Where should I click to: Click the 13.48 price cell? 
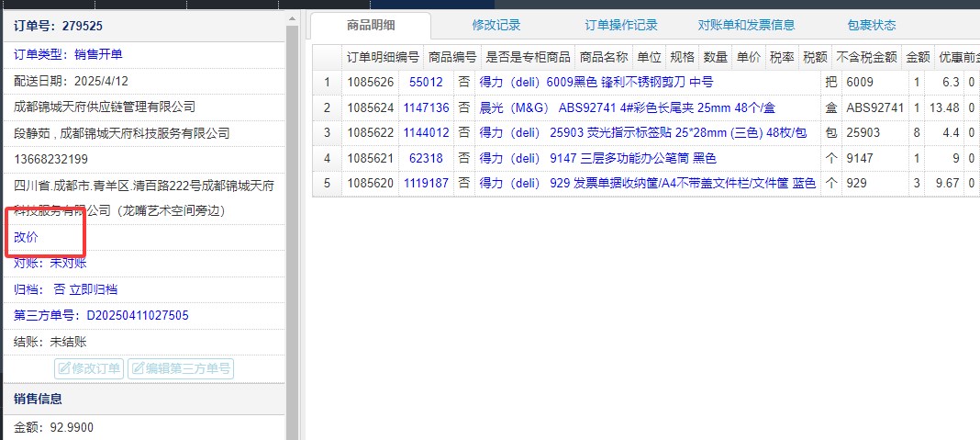pyautogui.click(x=944, y=107)
